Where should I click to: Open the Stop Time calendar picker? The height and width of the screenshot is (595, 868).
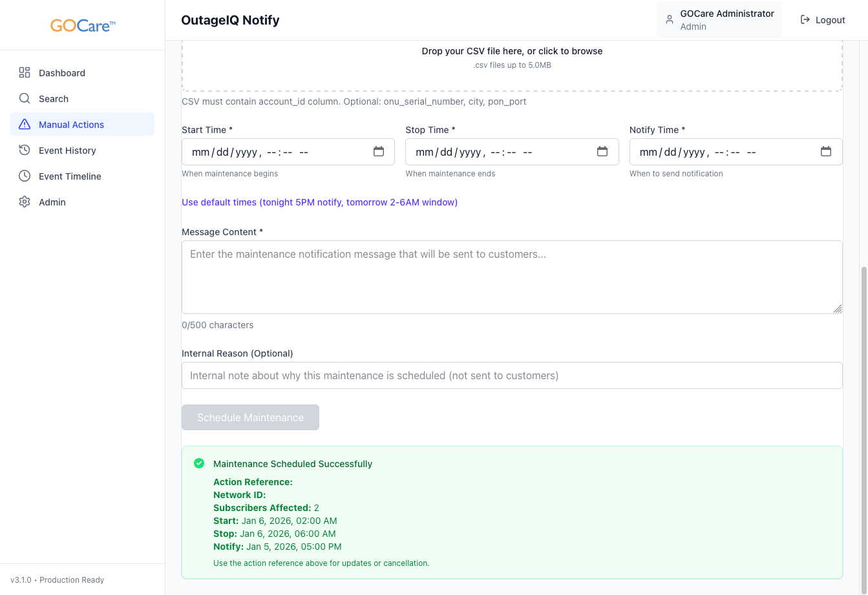[602, 152]
